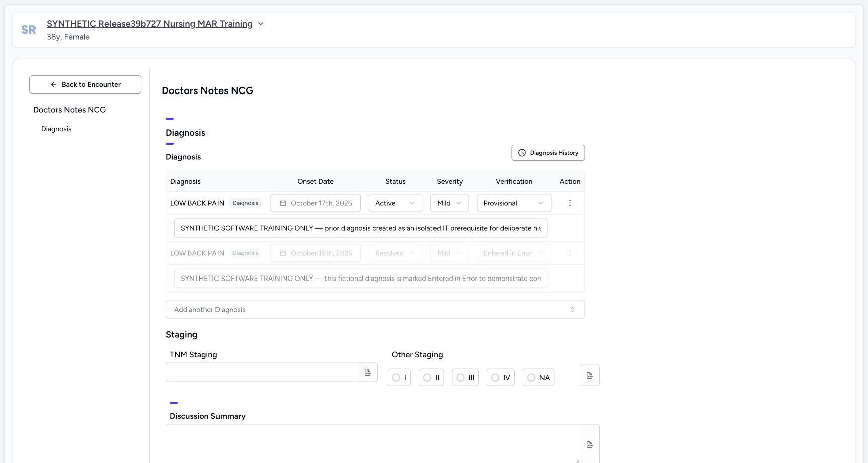Click the Discussion Summary text area

373,444
